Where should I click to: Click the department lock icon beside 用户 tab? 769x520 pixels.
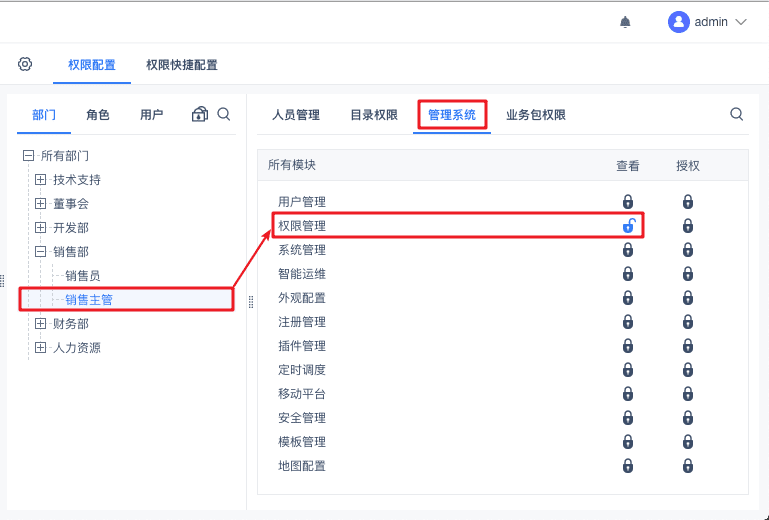[x=200, y=114]
